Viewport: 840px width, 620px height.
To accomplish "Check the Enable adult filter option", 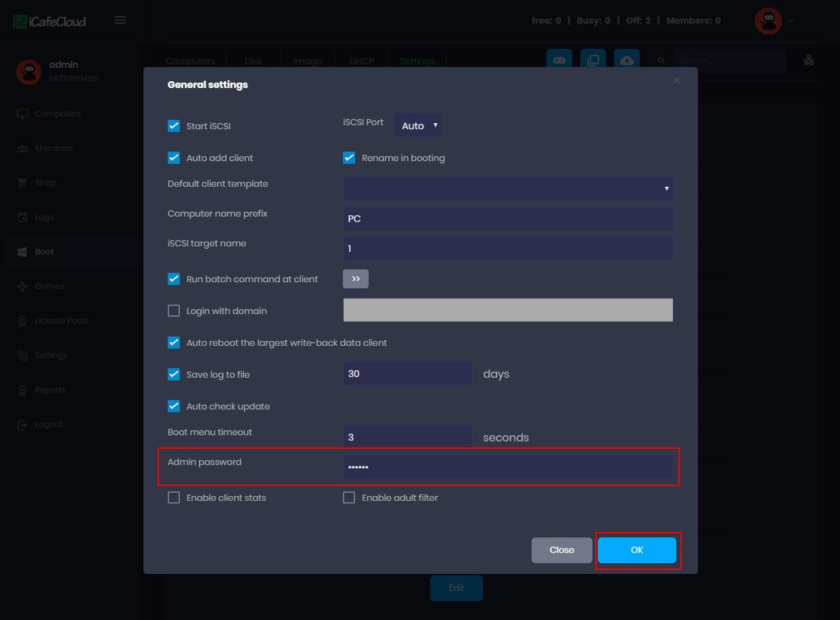I will [x=349, y=497].
